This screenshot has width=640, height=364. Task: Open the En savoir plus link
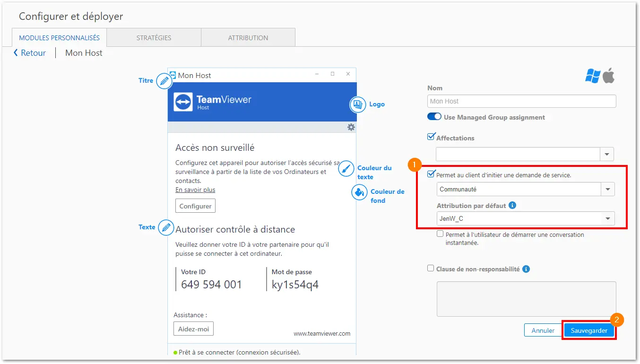point(195,190)
